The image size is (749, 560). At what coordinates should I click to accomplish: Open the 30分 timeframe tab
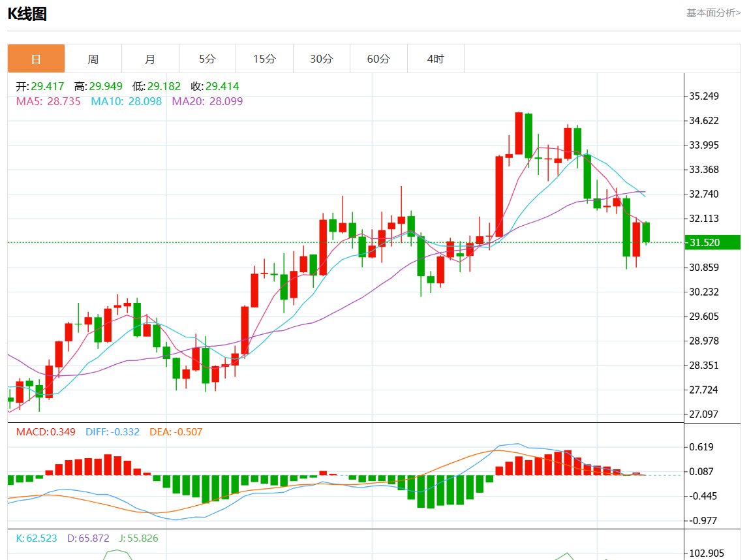(x=322, y=59)
